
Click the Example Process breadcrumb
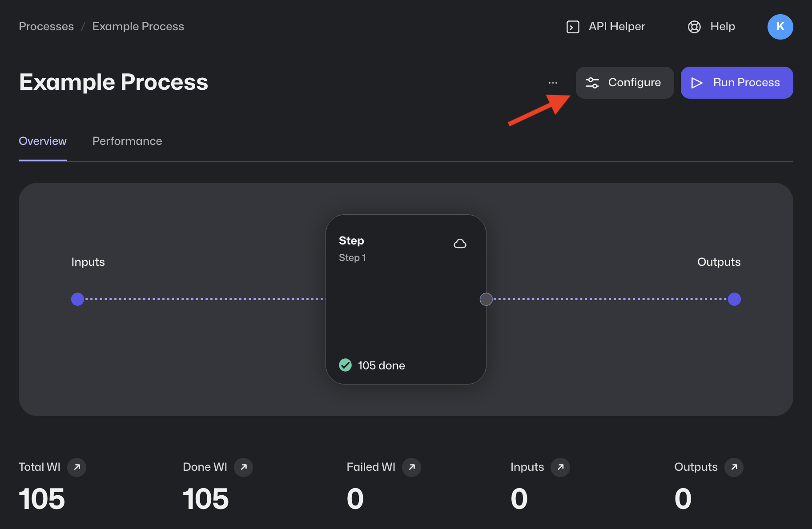point(138,27)
